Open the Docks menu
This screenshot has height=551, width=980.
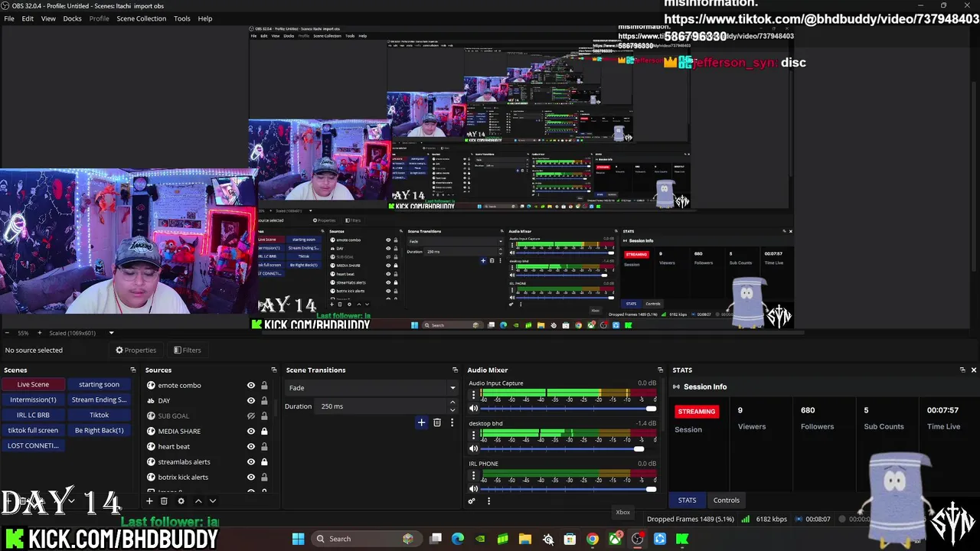coord(72,18)
